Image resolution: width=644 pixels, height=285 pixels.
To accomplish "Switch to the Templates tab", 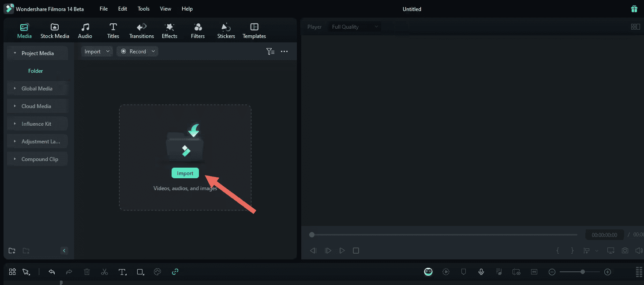I will pos(255,31).
